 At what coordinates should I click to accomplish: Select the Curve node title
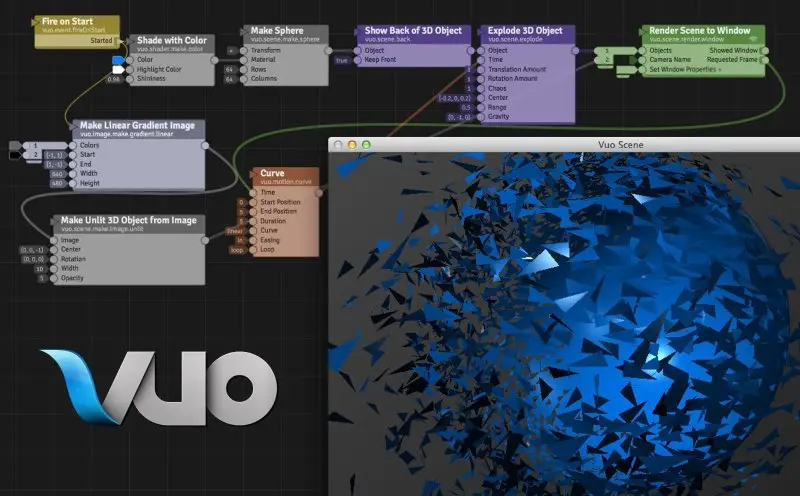tap(272, 173)
